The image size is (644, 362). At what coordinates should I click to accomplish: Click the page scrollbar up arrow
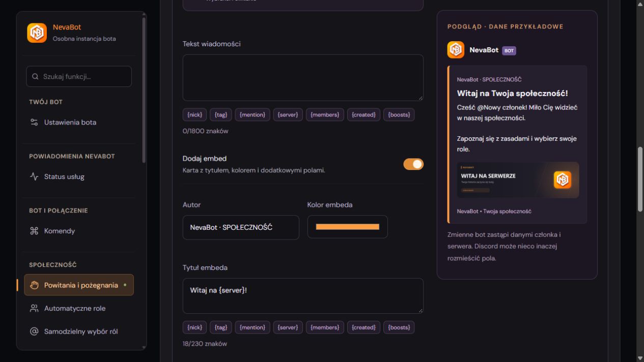tap(640, 4)
